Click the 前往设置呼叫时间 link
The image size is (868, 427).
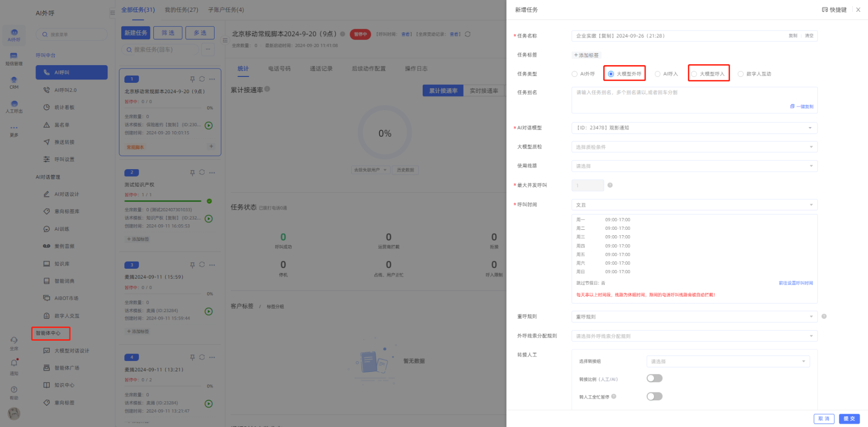click(796, 283)
